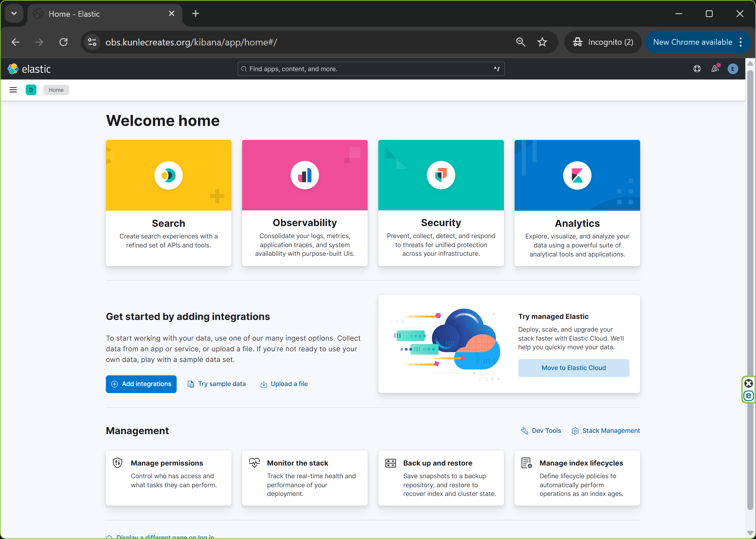Open the newsfeed notifications icon
Screen dimensions: 756x539
click(x=715, y=68)
